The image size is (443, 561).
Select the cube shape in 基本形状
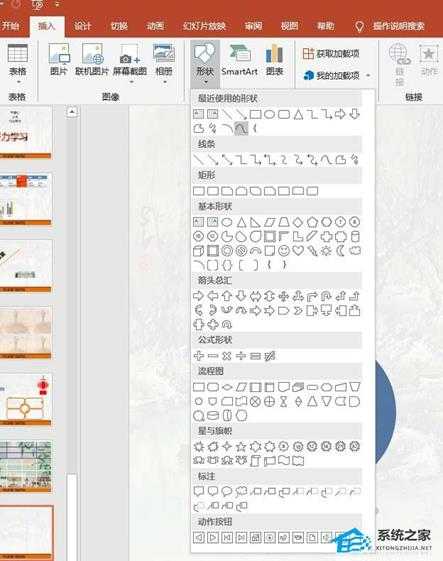pos(198,250)
